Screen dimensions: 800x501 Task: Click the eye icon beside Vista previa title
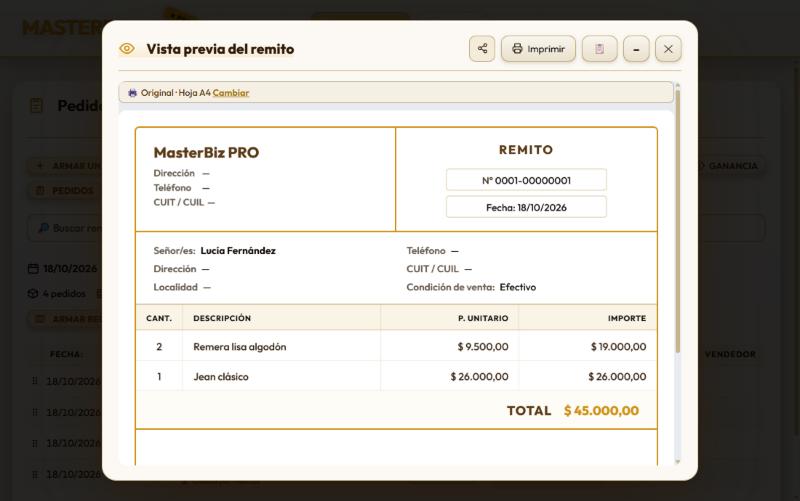[127, 48]
